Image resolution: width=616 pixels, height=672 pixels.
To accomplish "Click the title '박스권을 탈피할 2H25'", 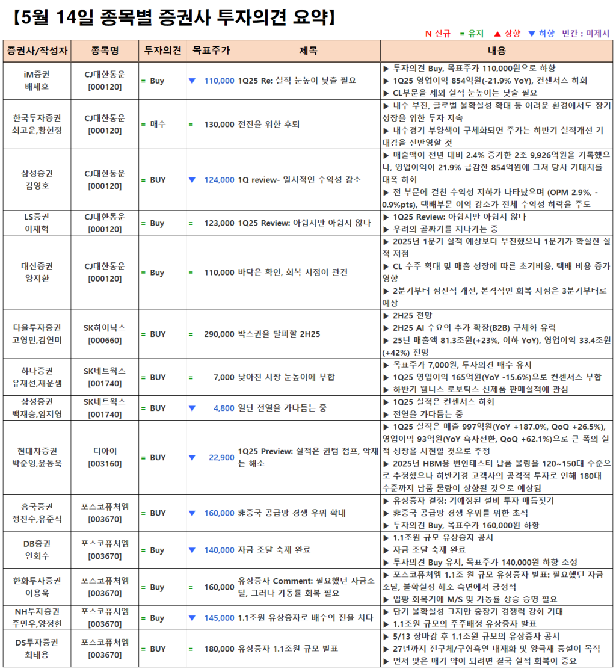I will [x=279, y=334].
